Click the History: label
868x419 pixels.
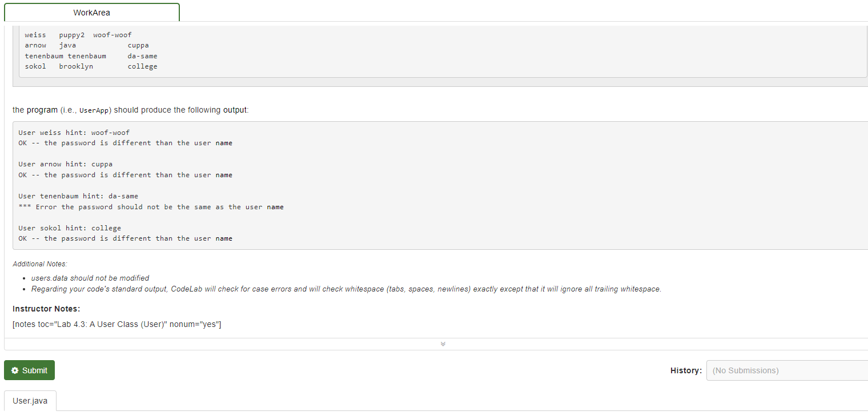[x=686, y=370]
